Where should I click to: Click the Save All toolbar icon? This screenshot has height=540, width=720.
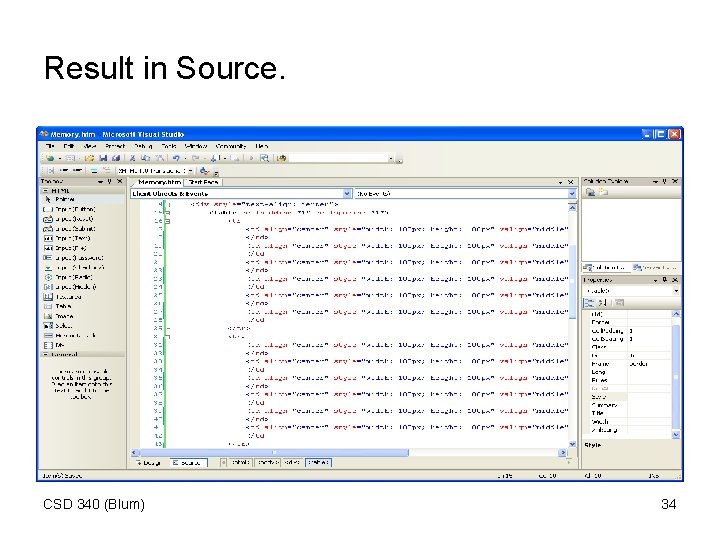coord(116,158)
